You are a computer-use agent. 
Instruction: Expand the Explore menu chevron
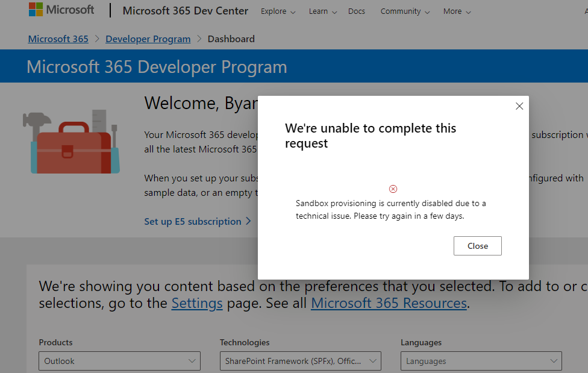[x=294, y=11]
